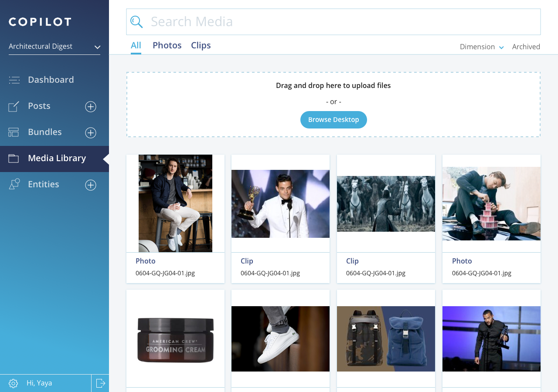Image resolution: width=558 pixels, height=392 pixels.
Task: Click the Media Library folder icon
Action: pos(14,159)
